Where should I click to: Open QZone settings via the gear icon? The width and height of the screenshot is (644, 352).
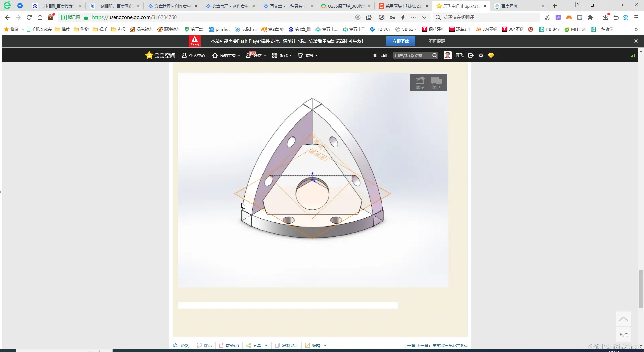pos(481,55)
